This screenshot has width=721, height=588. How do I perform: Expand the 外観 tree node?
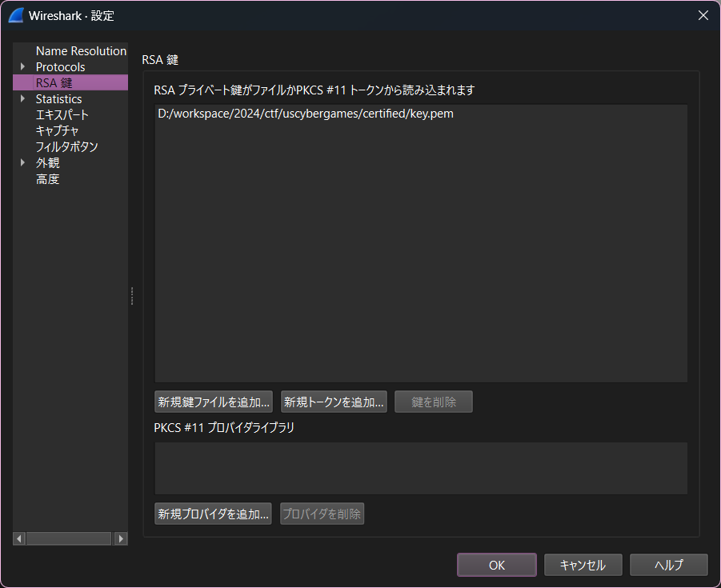point(22,162)
